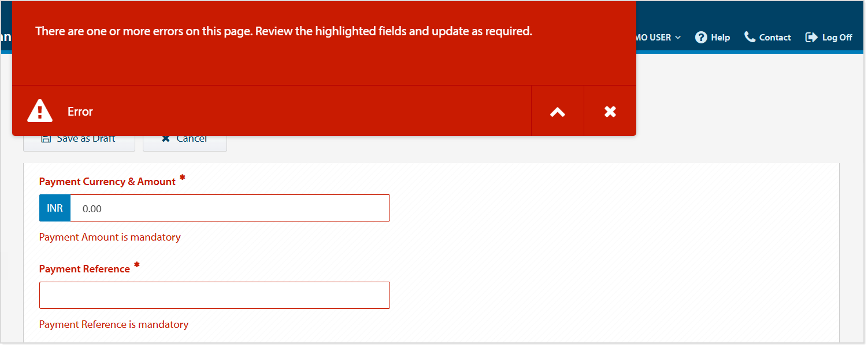868x347 pixels.
Task: Dismiss the error notification banner
Action: (610, 110)
